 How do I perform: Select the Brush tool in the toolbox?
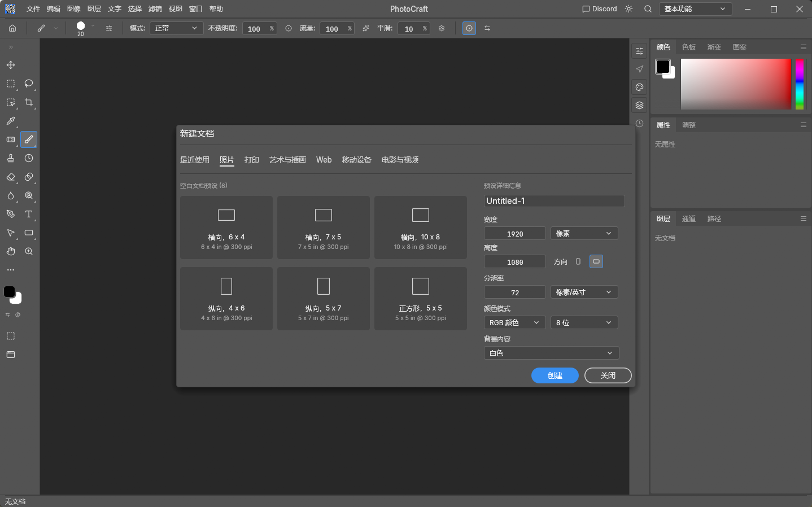pos(29,139)
